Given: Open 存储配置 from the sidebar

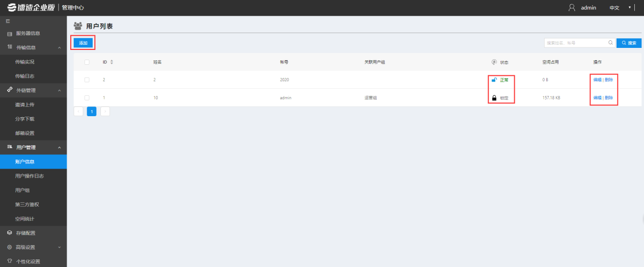Looking at the screenshot, I should (25, 233).
